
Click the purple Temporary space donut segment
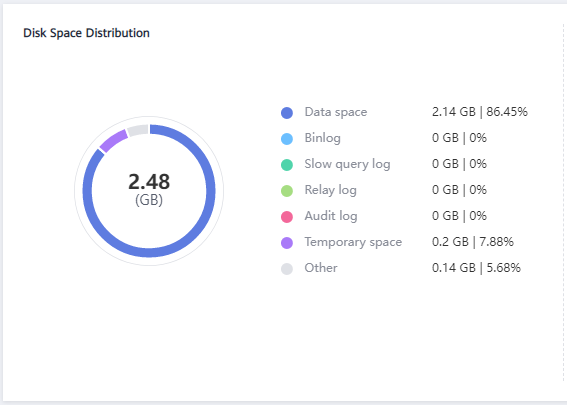[x=113, y=141]
